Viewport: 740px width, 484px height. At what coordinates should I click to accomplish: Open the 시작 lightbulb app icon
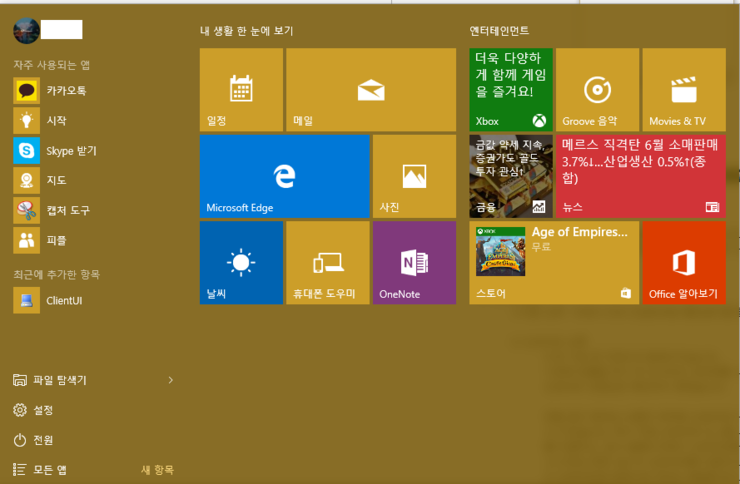point(26,121)
